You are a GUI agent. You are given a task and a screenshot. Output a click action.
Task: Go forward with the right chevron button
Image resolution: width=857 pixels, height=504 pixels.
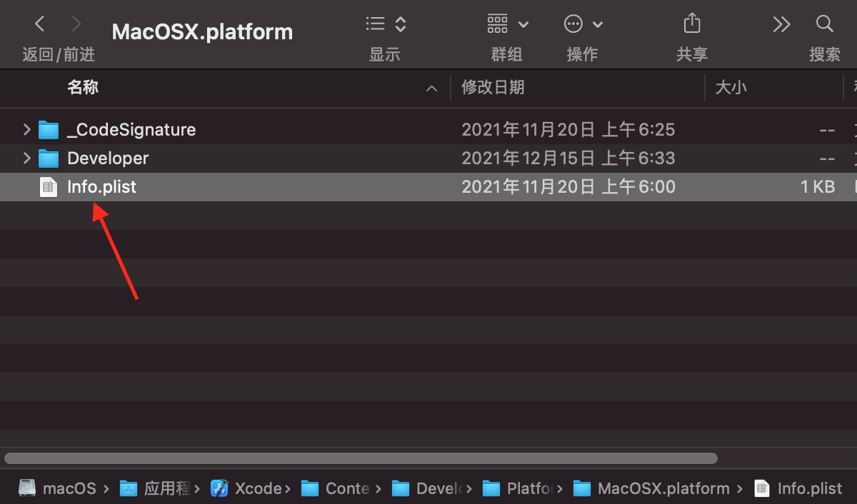(76, 24)
